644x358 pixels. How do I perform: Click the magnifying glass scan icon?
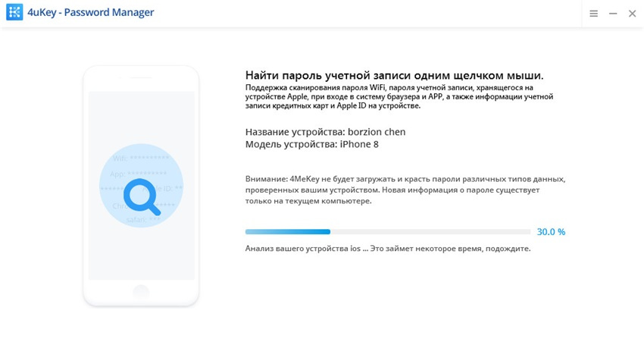[x=142, y=197]
